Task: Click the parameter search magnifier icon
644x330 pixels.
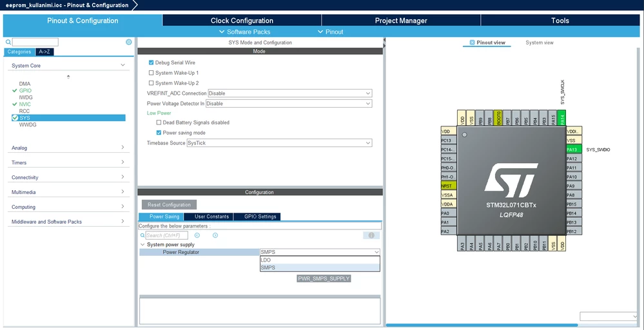Action: (142, 236)
